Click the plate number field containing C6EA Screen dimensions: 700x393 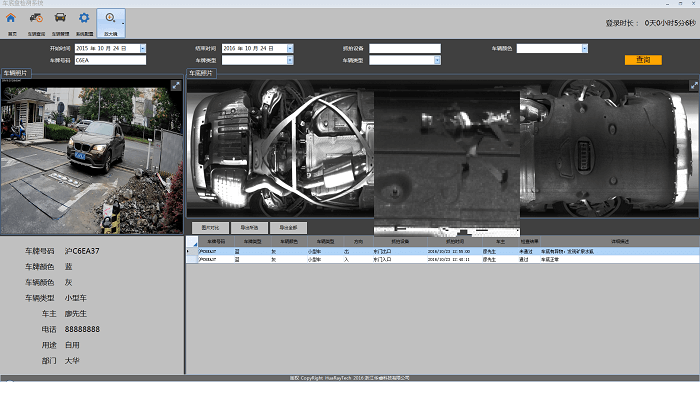point(110,60)
